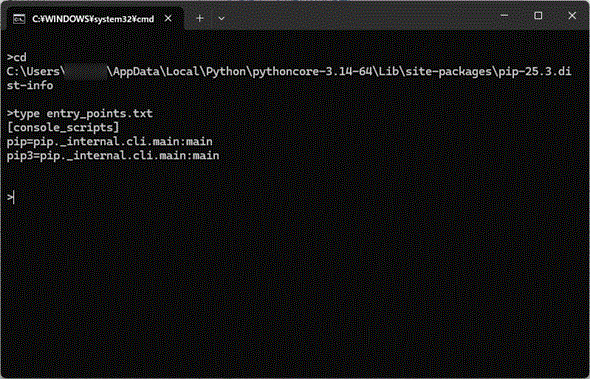Maximize the terminal window

(538, 15)
